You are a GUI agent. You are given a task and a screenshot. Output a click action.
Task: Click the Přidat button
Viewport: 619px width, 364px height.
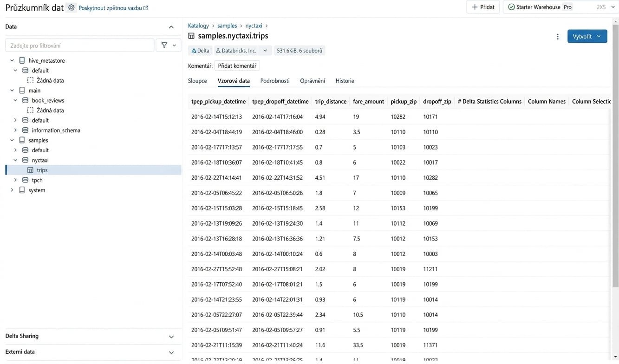tap(483, 7)
